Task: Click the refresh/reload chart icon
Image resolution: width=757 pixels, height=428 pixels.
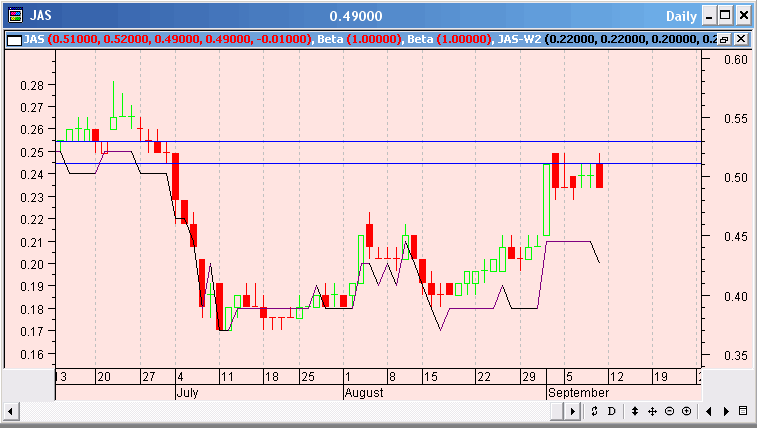Action: tap(594, 411)
